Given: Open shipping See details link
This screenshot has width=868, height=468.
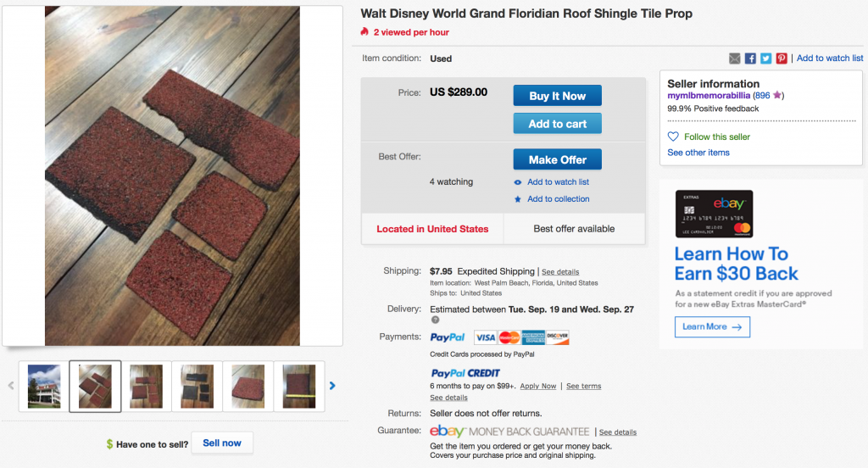Looking at the screenshot, I should [560, 272].
